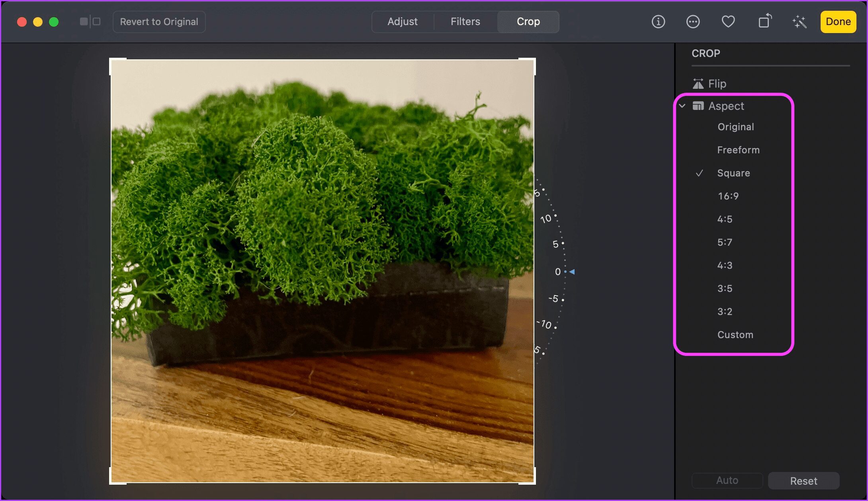Click the Flip tool icon in Crop panel
This screenshot has width=868, height=501.
tap(698, 84)
